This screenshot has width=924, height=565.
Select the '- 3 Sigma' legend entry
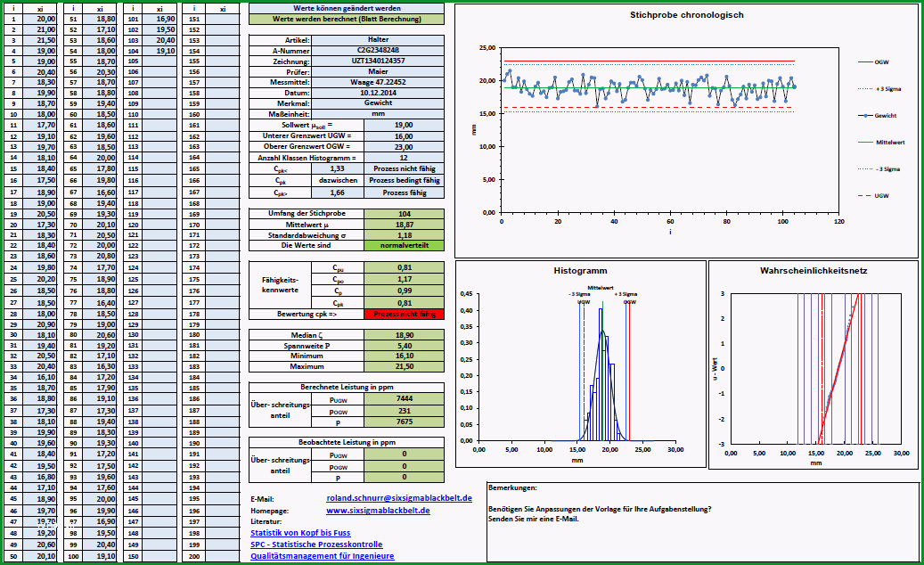pyautogui.click(x=879, y=169)
